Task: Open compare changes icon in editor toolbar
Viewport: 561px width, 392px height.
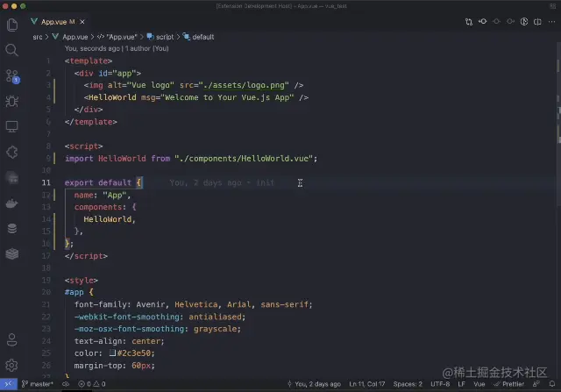Action: (469, 22)
